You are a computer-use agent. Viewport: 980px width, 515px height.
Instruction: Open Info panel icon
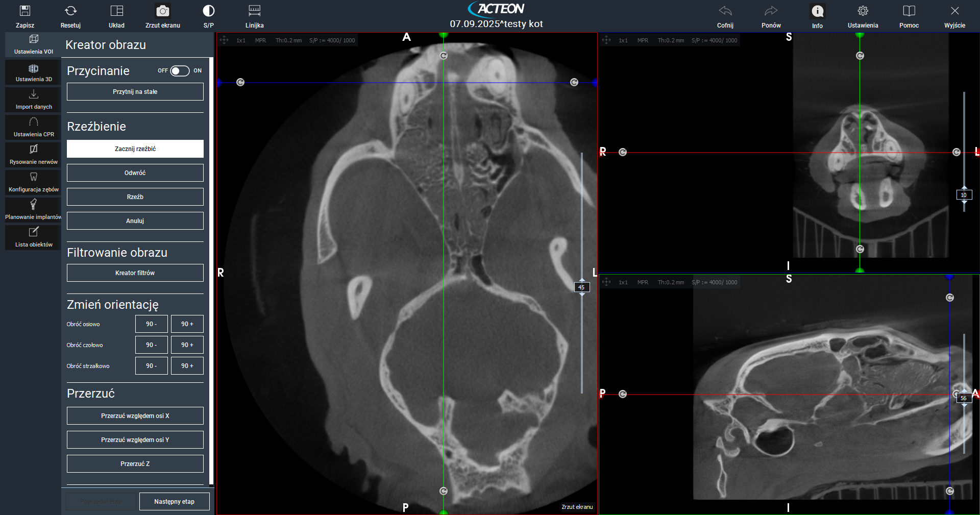817,12
